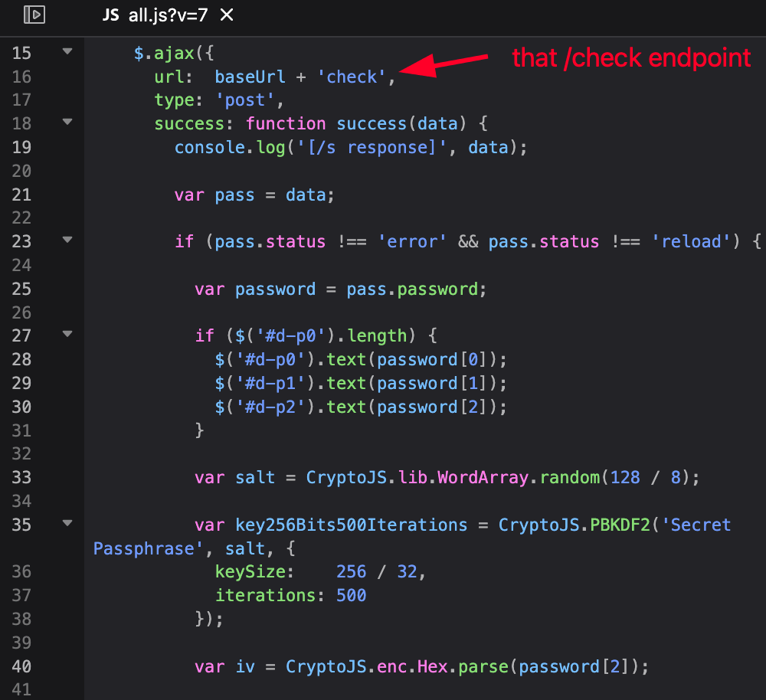Collapse the PBKDF2 call at line 35

point(67,523)
